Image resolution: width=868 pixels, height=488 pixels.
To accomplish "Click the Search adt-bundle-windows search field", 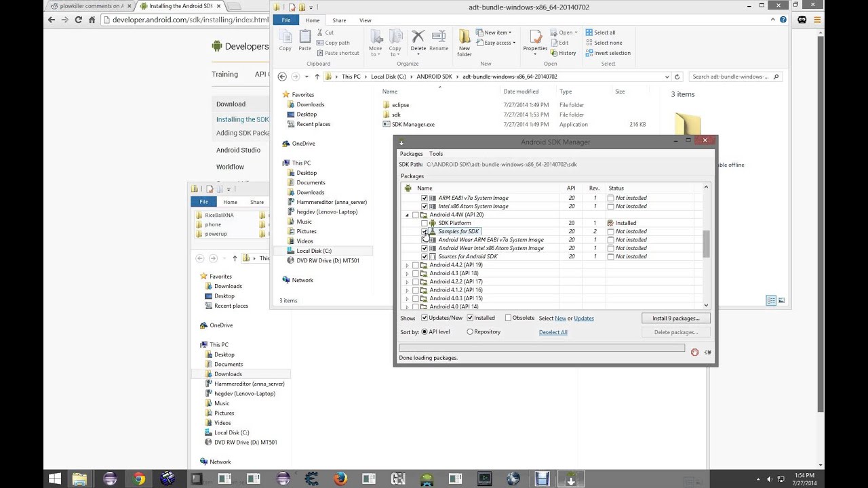I will pyautogui.click(x=735, y=77).
